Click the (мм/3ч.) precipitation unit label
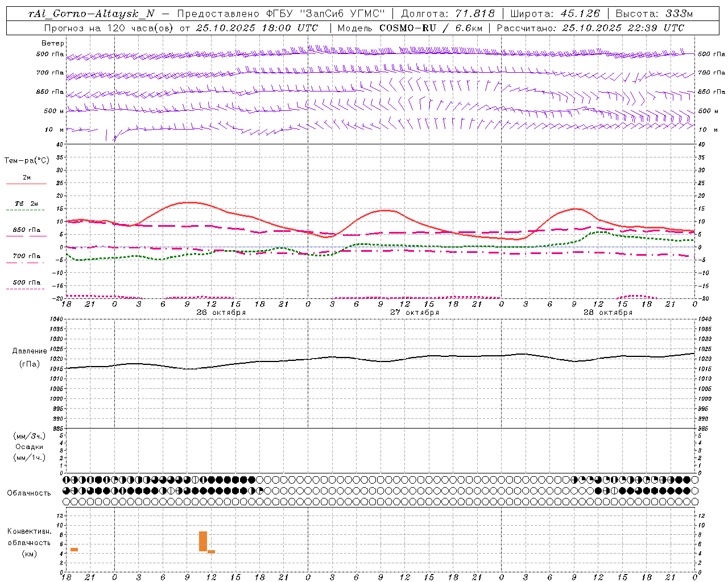The width and height of the screenshot is (728, 582). pos(30,436)
